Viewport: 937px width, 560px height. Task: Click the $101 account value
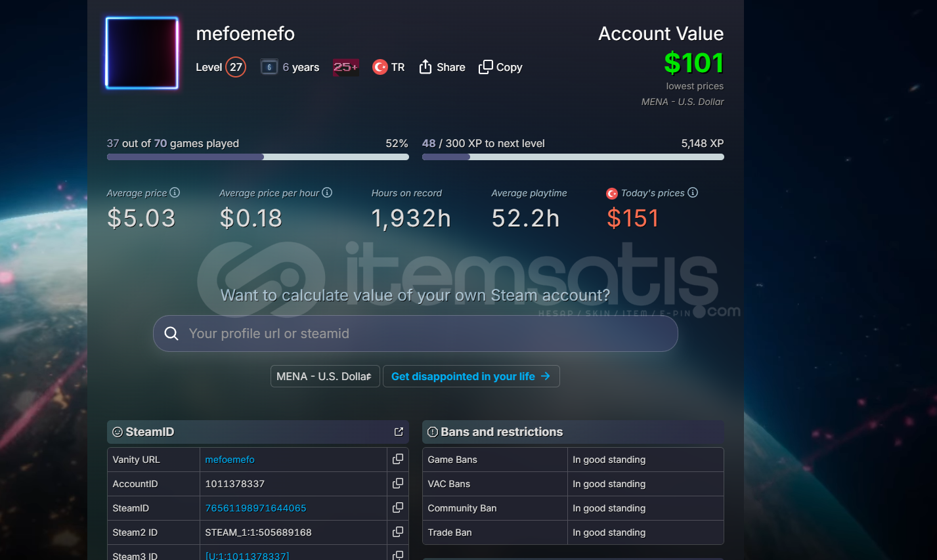tap(693, 63)
